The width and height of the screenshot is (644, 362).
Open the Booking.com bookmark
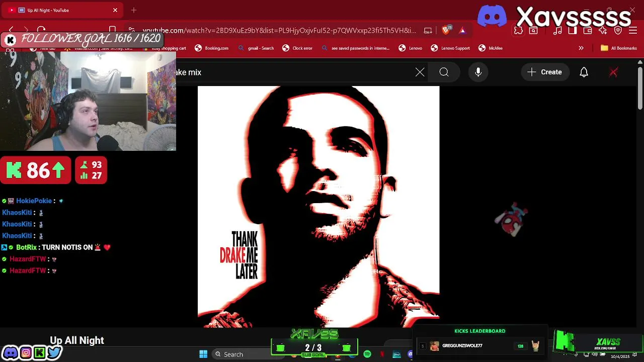pos(212,48)
